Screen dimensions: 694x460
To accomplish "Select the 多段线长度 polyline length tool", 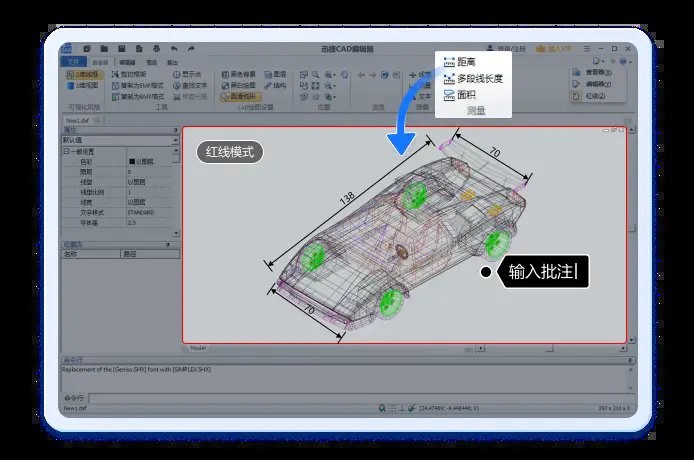I will tap(449, 79).
